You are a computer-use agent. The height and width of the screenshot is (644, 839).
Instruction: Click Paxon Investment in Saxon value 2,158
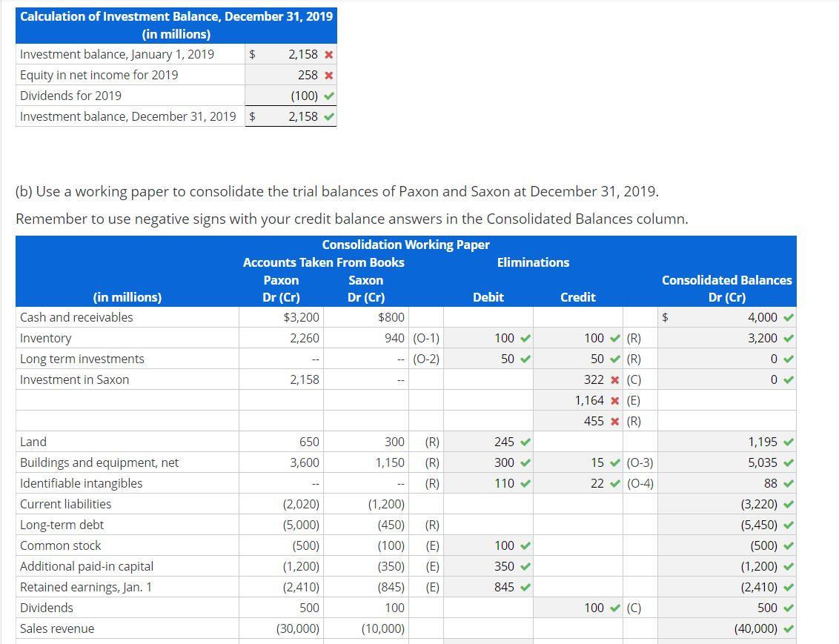tap(305, 379)
